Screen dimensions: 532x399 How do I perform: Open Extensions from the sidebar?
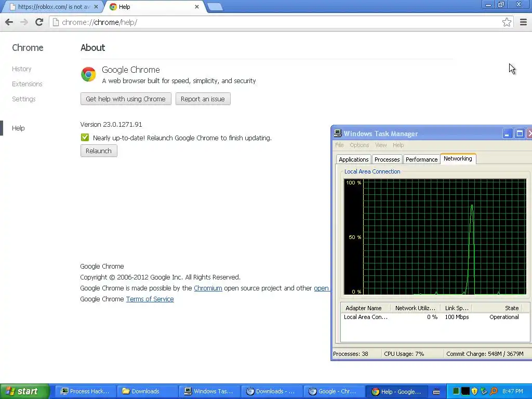pyautogui.click(x=27, y=84)
